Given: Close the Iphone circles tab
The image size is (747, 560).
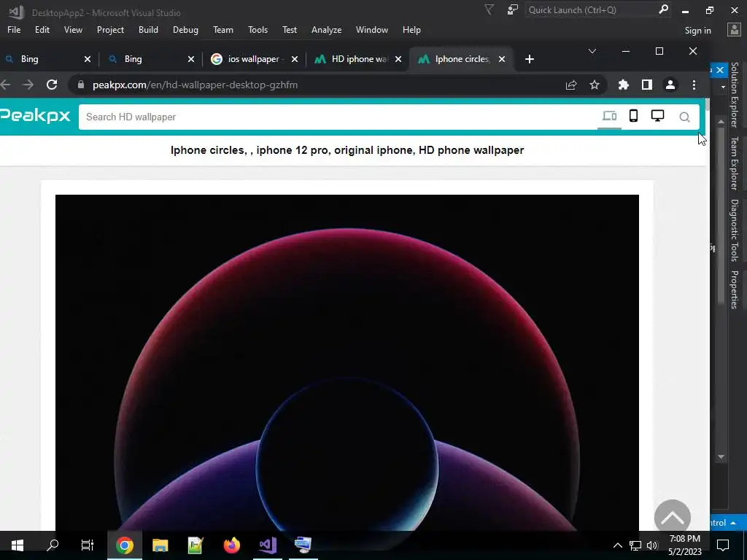Looking at the screenshot, I should (502, 59).
